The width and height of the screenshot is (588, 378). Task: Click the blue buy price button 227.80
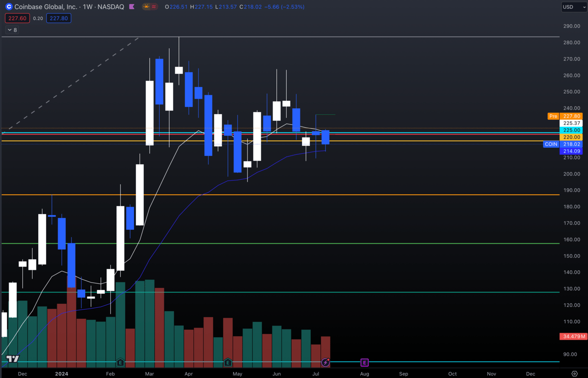coord(59,18)
